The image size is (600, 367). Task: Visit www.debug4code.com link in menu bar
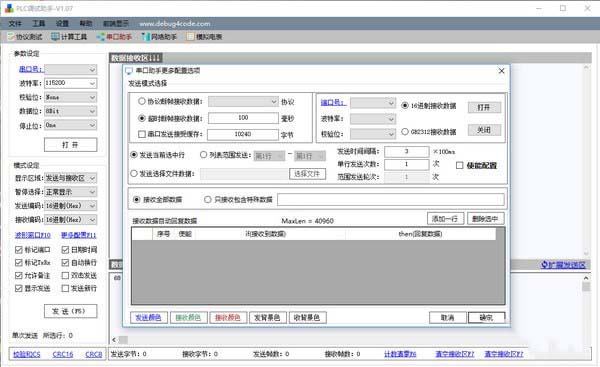[x=174, y=24]
